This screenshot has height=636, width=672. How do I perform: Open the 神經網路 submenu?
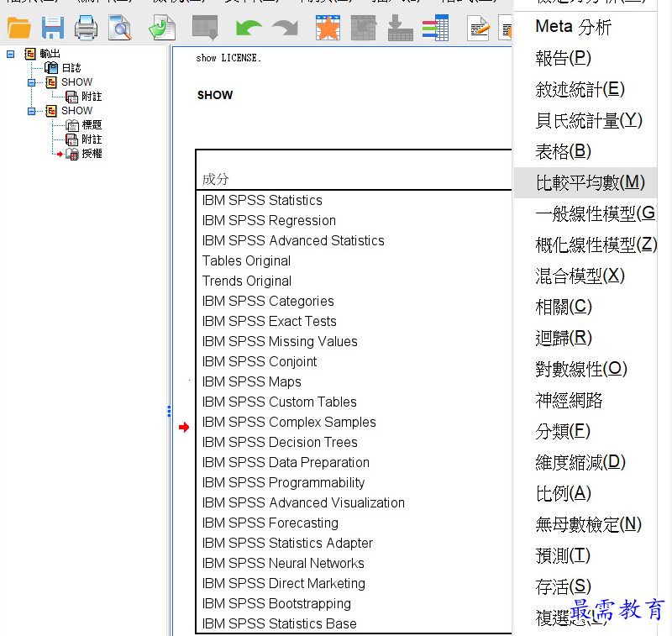(585, 400)
